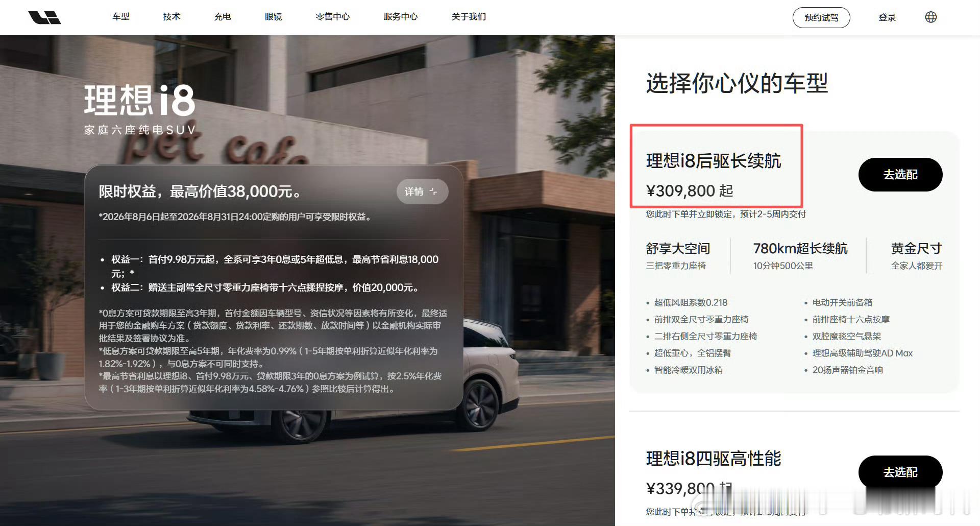Image resolution: width=980 pixels, height=526 pixels.
Task: Click the 登录 link
Action: (x=887, y=17)
